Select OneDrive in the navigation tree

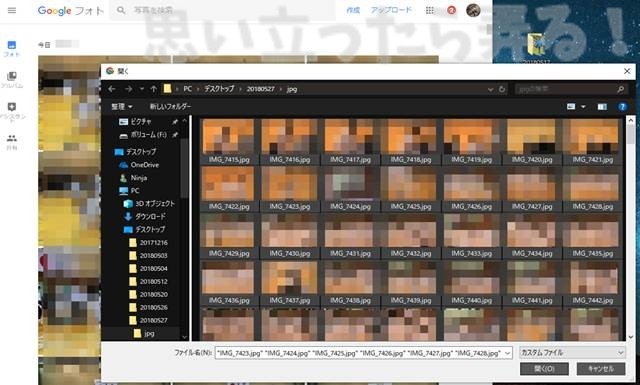(145, 165)
